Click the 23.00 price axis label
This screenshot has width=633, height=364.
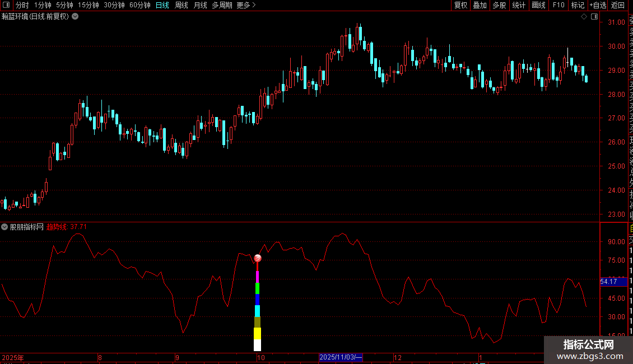[616, 214]
